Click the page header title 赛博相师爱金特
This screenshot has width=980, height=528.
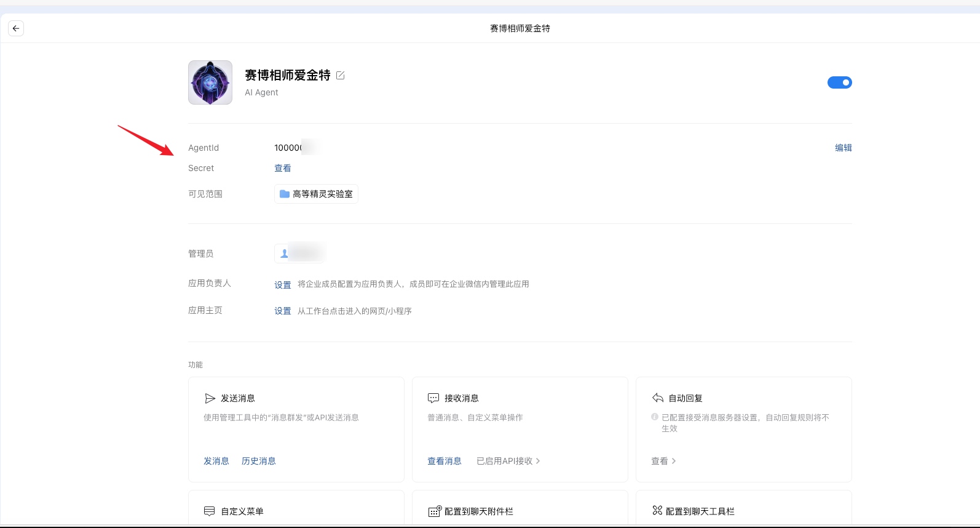pyautogui.click(x=520, y=28)
